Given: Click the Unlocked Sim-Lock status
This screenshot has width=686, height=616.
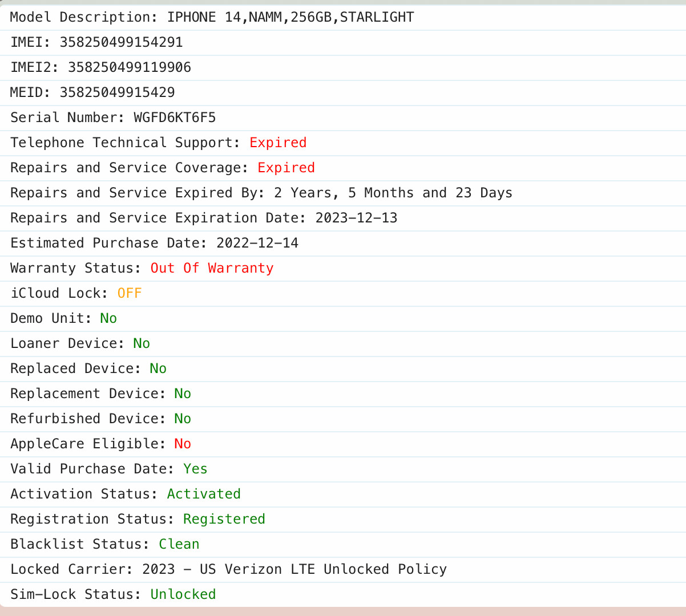Looking at the screenshot, I should [183, 594].
